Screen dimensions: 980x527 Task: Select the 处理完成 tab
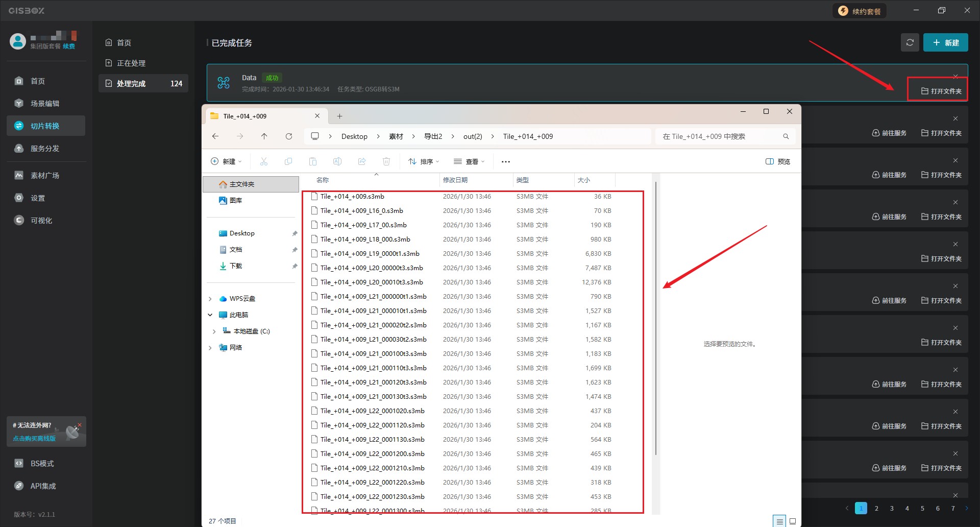(x=131, y=84)
